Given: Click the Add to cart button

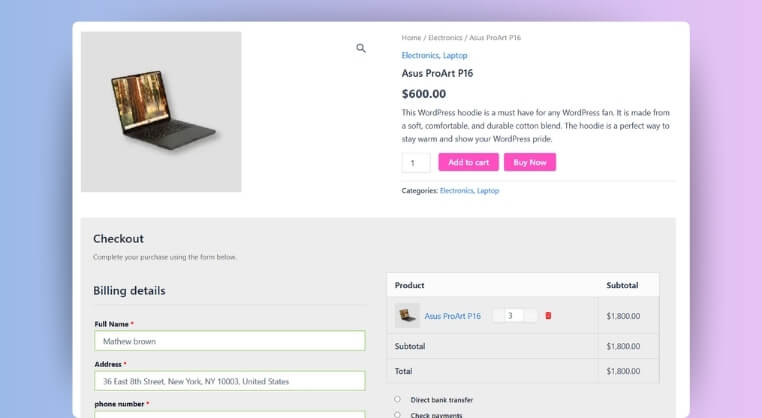Looking at the screenshot, I should pos(468,162).
